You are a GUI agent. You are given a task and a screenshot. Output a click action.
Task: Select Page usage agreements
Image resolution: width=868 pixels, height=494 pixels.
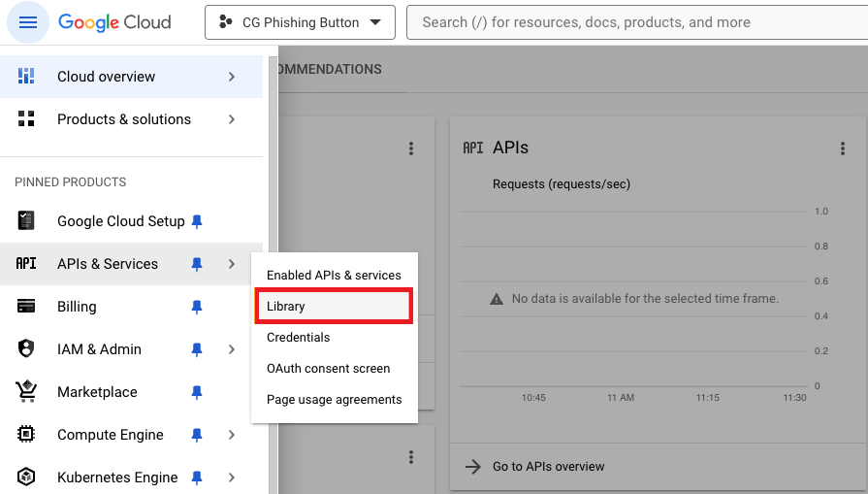(334, 399)
